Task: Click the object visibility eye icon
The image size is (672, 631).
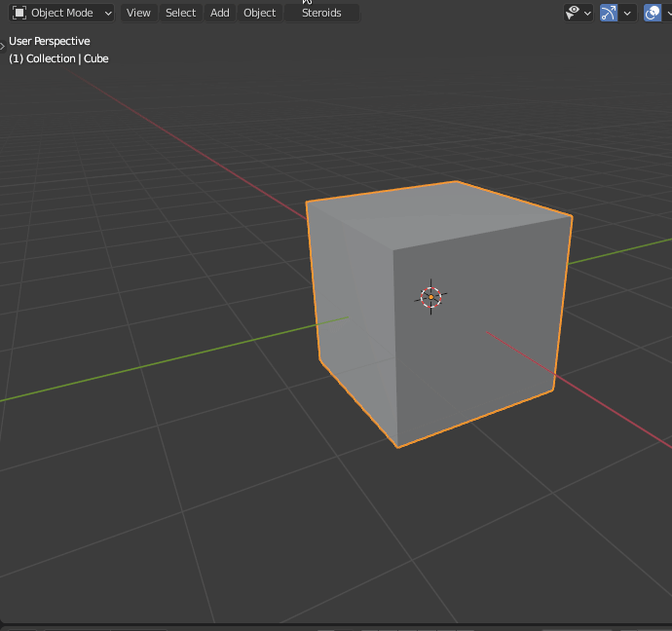Action: point(574,13)
